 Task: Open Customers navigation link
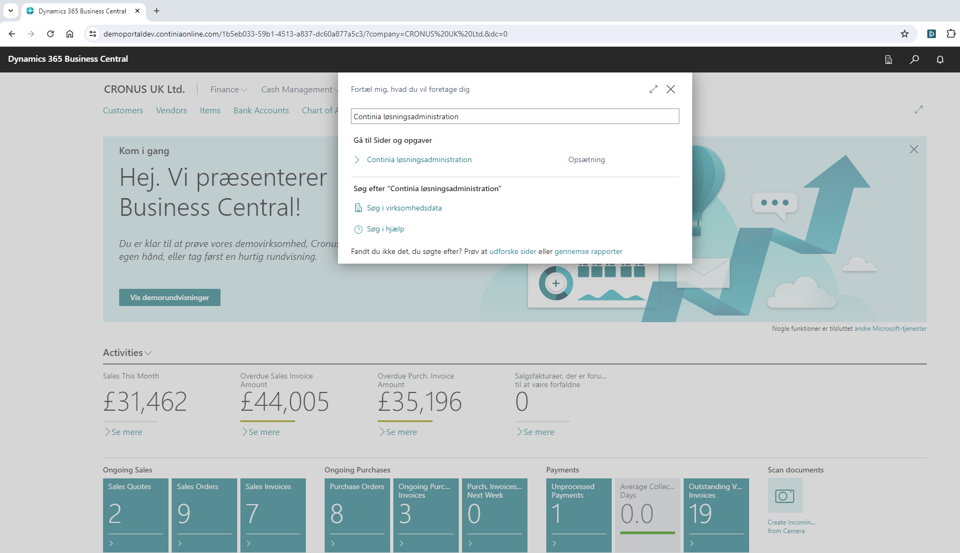tap(123, 110)
